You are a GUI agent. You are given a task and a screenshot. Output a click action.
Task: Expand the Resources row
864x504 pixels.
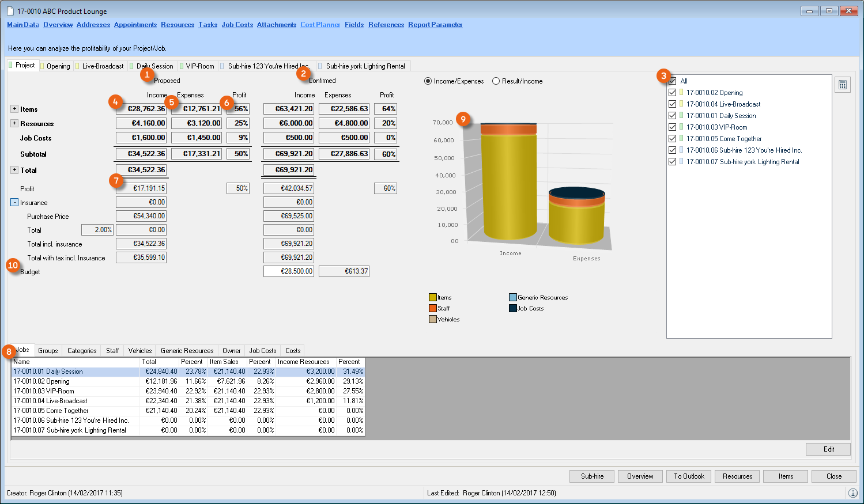click(14, 123)
